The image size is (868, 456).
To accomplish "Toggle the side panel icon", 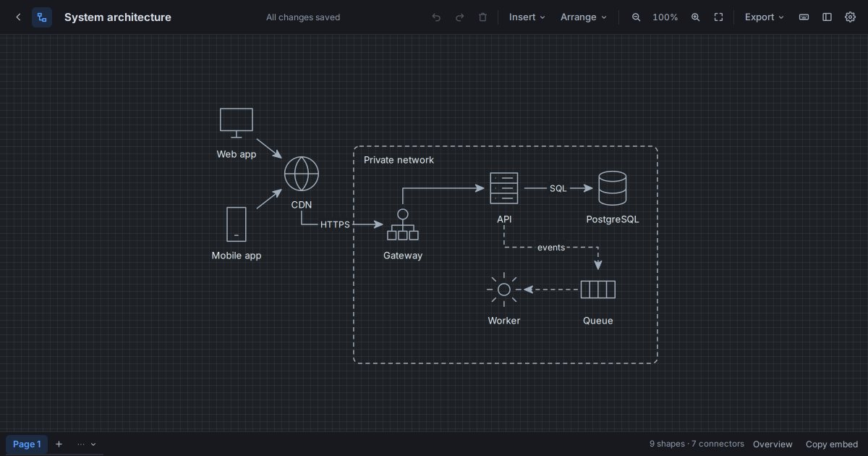I will [827, 17].
